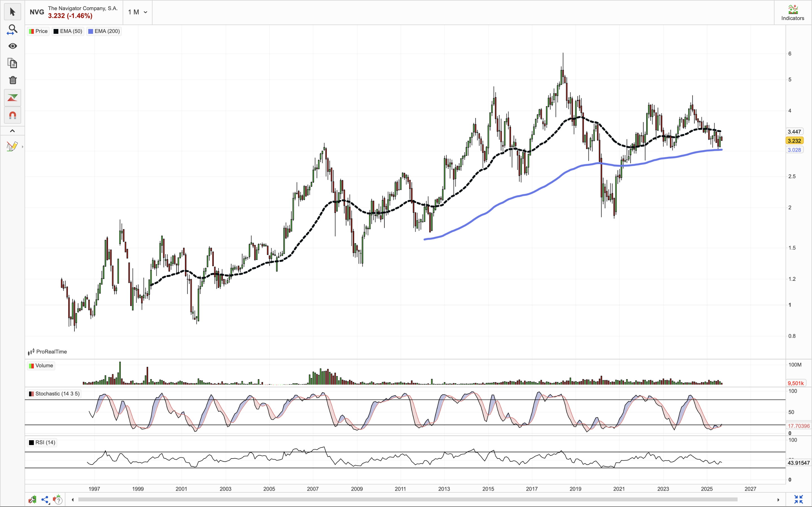Open the 1 M timeframe dropdown
This screenshot has height=507, width=812.
coord(137,12)
